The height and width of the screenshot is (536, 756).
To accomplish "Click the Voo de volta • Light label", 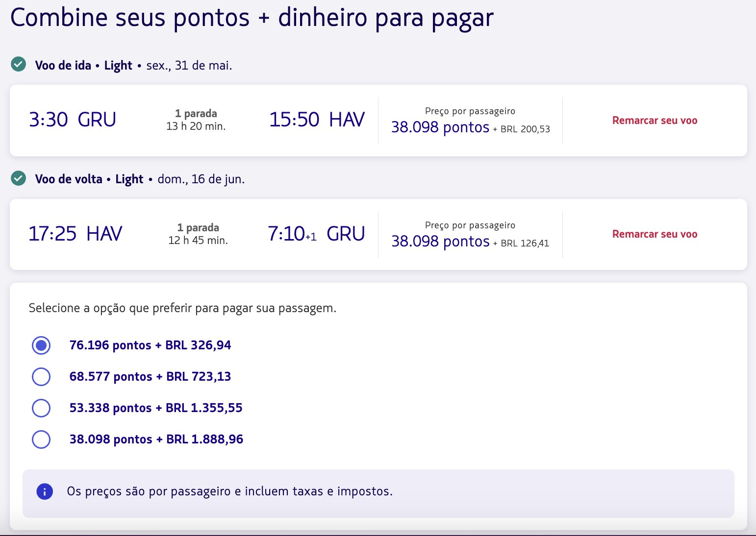I will 89,179.
